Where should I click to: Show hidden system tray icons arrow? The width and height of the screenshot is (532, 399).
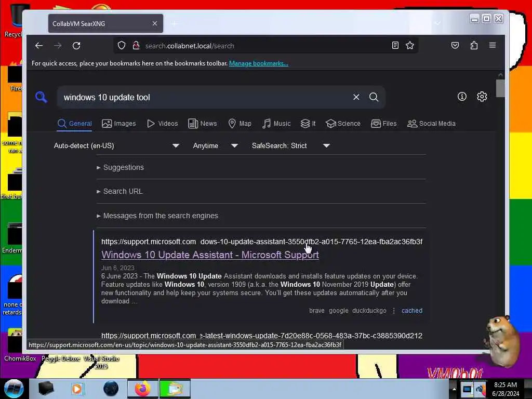(454, 389)
